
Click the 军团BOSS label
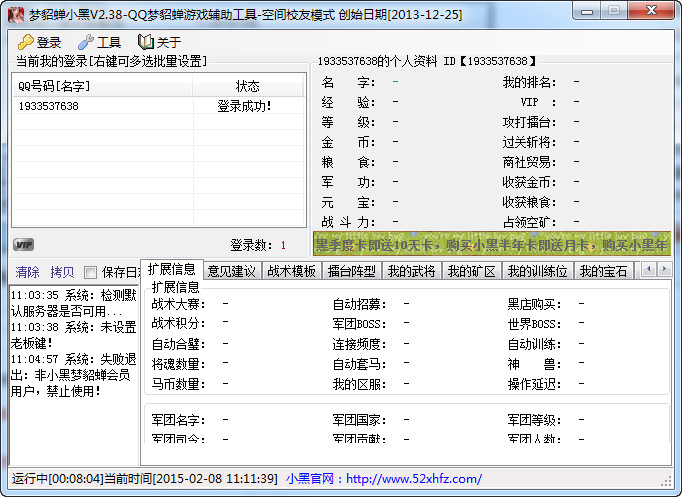click(x=359, y=324)
